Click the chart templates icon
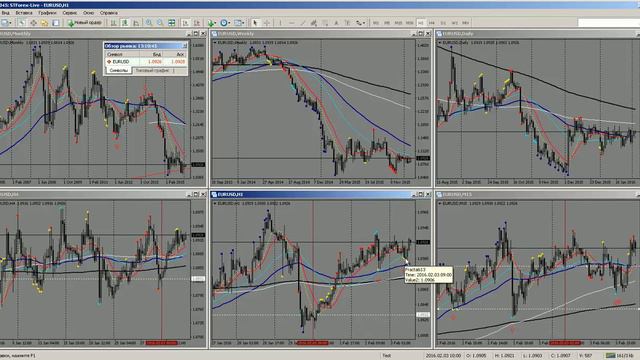 [238, 23]
